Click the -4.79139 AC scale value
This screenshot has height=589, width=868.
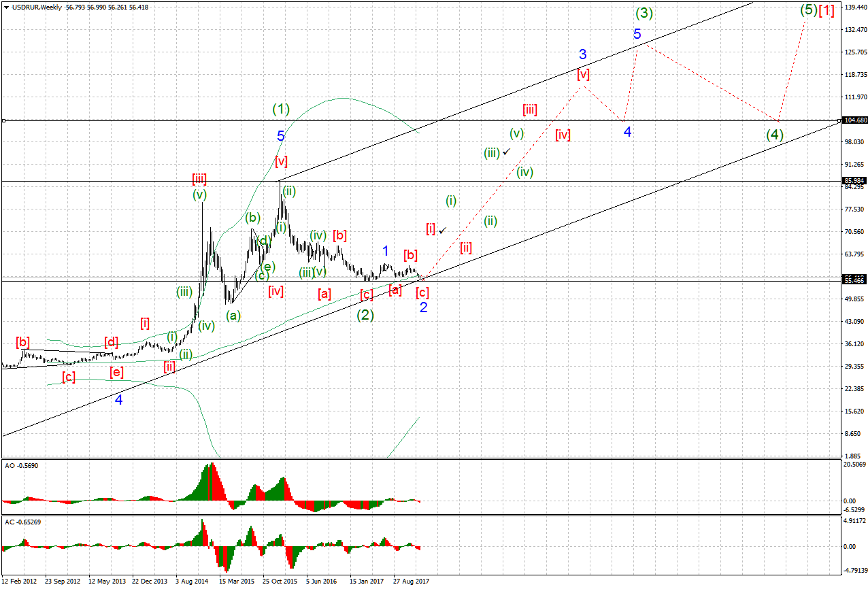click(854, 570)
